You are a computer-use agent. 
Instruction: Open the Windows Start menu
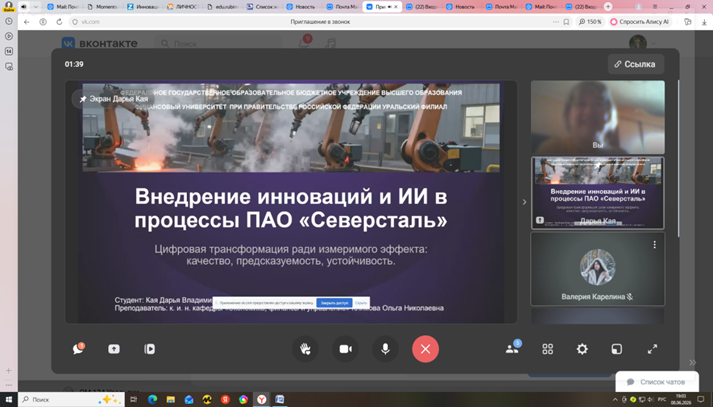(9, 399)
